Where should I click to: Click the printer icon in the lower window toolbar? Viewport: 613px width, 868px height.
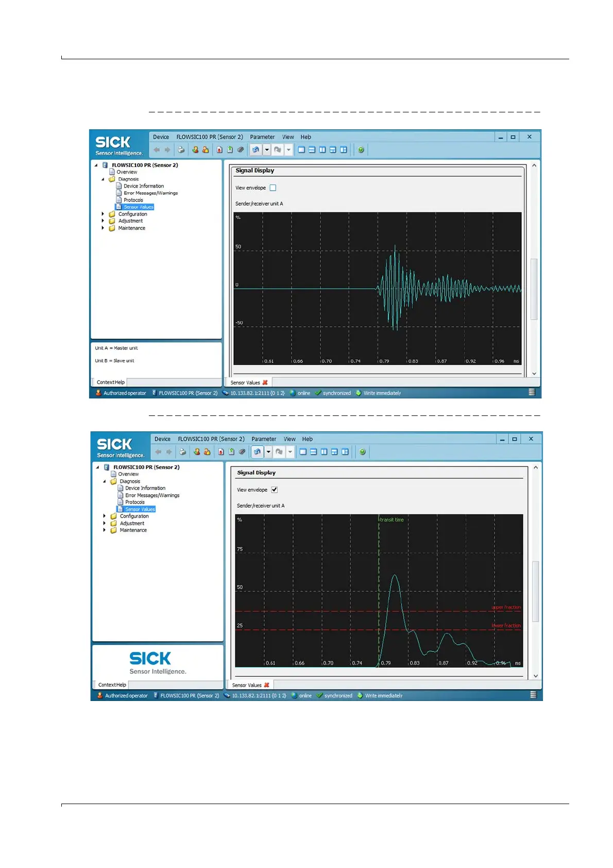[182, 452]
